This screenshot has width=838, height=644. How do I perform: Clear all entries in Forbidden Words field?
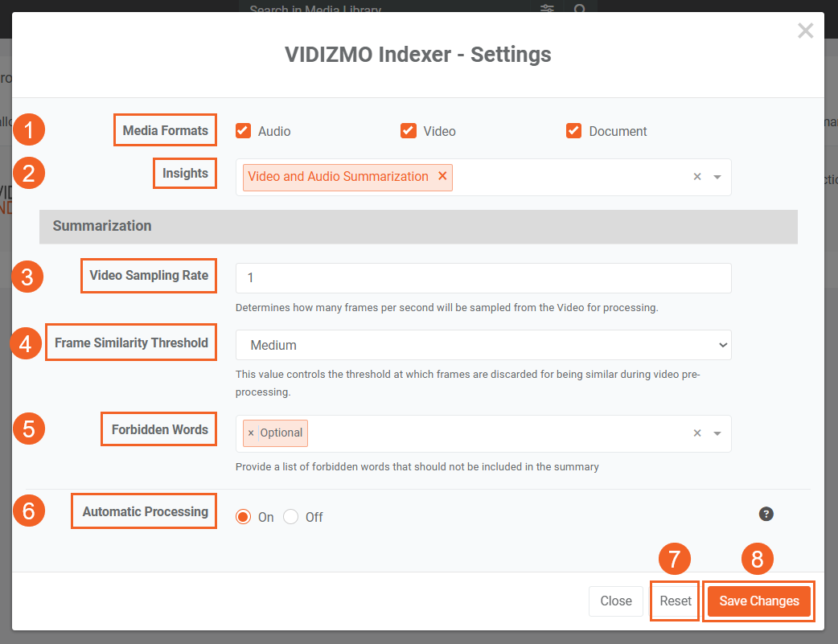[x=697, y=433]
